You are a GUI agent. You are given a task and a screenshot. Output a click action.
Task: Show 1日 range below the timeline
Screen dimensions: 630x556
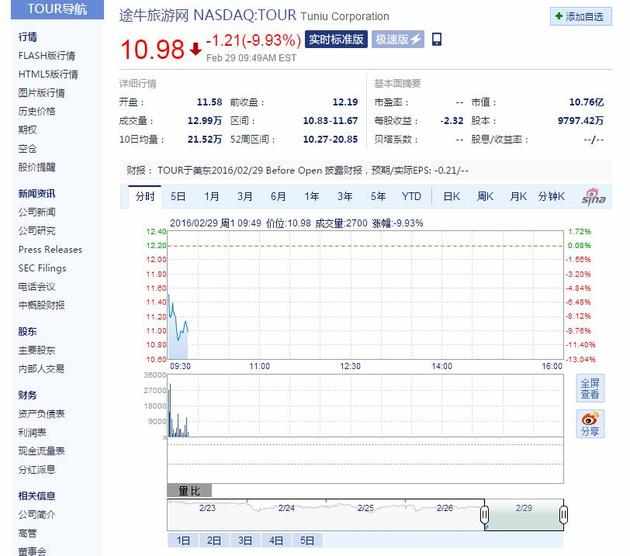coord(183,541)
